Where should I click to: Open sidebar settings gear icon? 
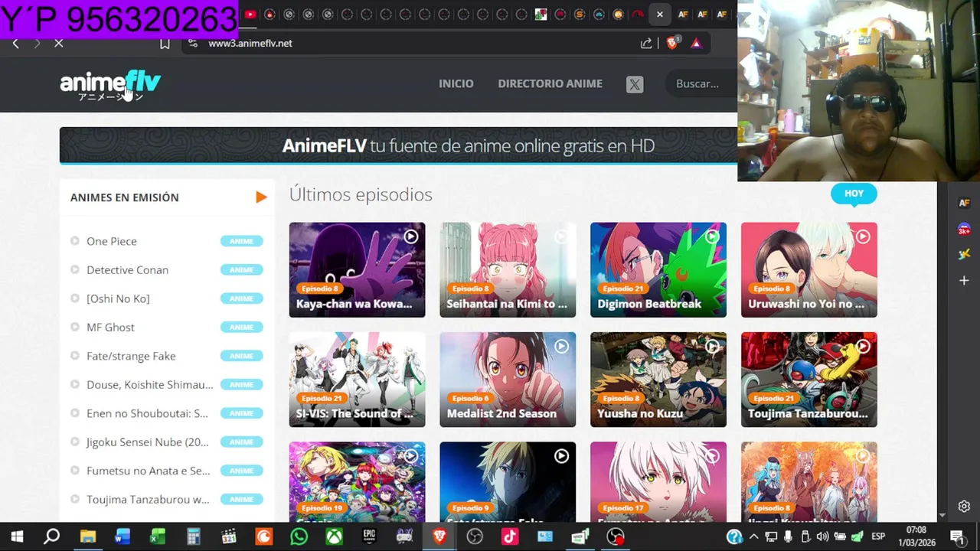(x=964, y=507)
